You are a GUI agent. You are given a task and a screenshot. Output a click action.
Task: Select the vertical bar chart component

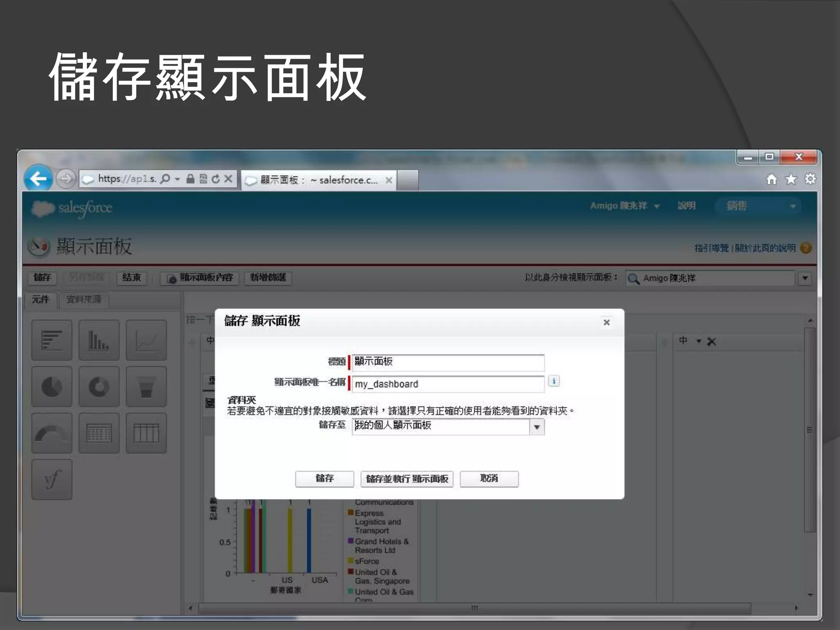click(x=99, y=340)
